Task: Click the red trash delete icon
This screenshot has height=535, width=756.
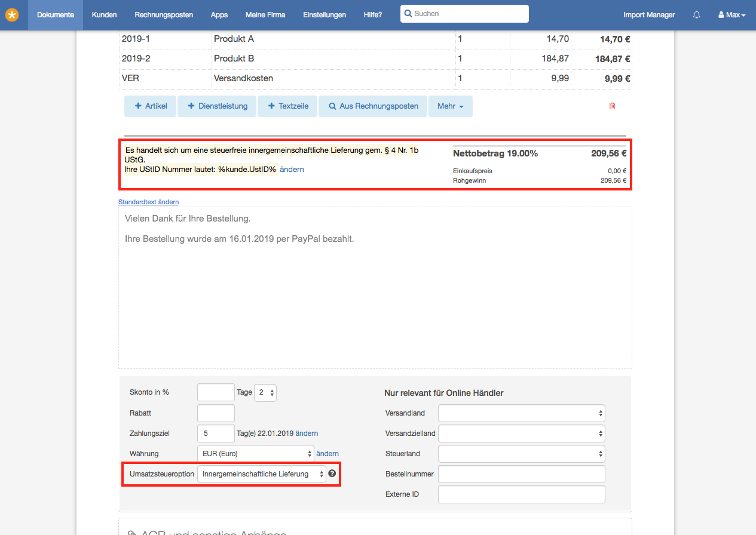Action: (612, 106)
